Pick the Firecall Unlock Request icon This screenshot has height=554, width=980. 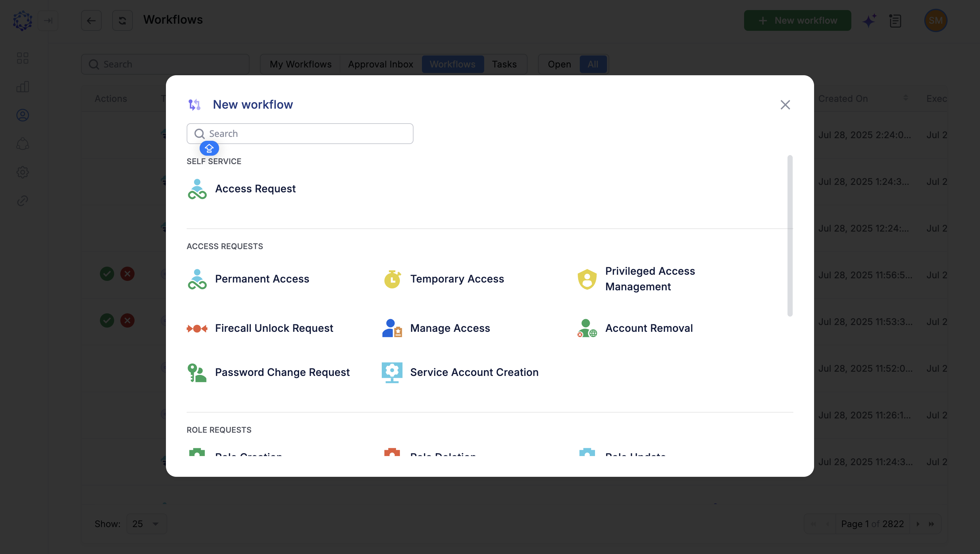(x=197, y=328)
